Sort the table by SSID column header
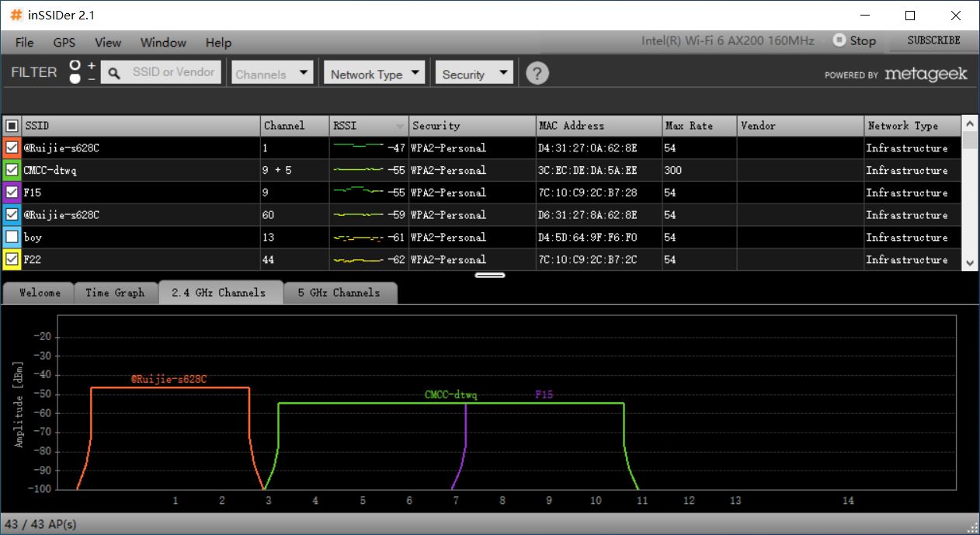980x535 pixels. pos(141,126)
